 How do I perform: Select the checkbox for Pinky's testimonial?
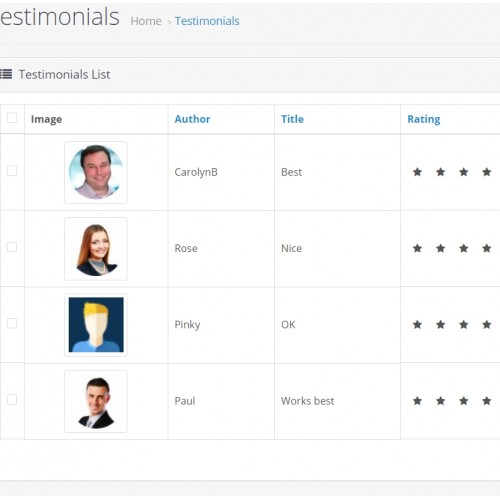pyautogui.click(x=12, y=323)
